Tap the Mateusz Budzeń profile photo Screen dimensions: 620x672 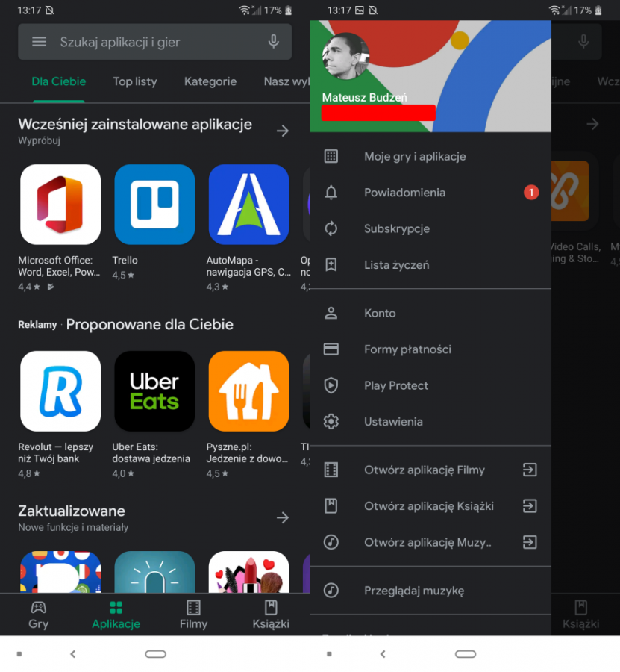(345, 56)
